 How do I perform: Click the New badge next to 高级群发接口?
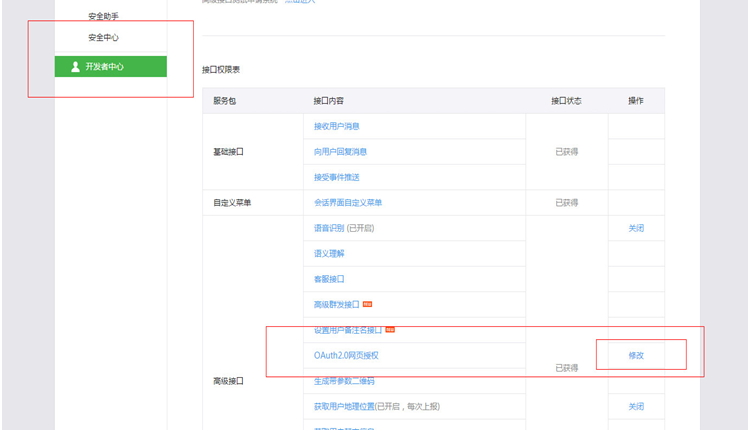click(367, 304)
